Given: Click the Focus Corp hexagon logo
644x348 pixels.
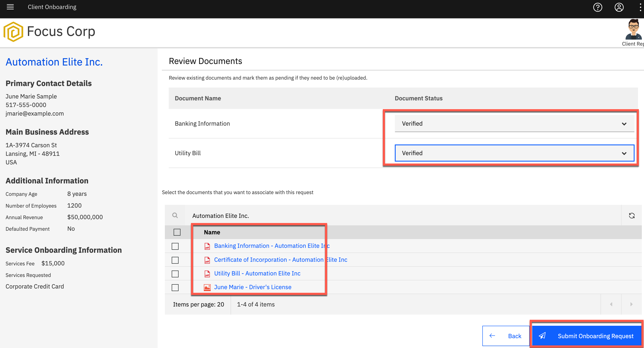Looking at the screenshot, I should 13,31.
